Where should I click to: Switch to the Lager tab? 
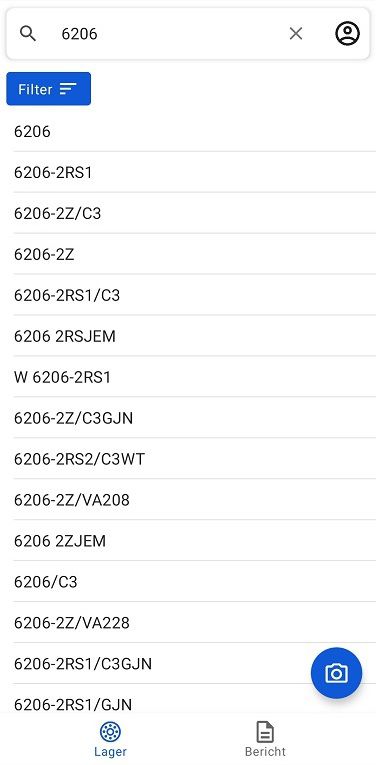point(110,739)
